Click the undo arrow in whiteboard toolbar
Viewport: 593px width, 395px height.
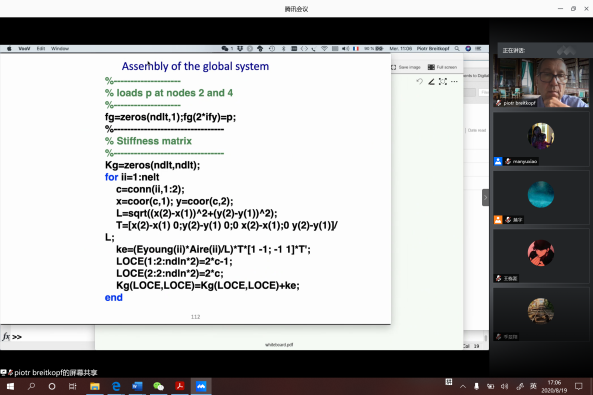[419, 81]
